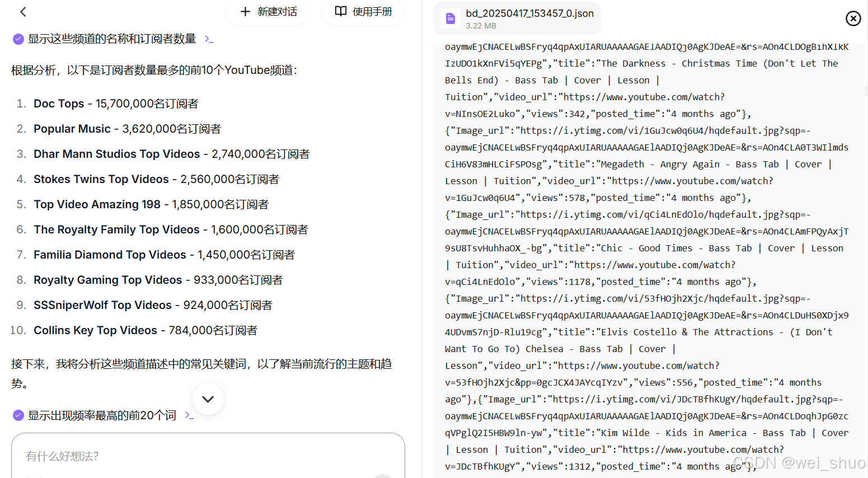Open the code icon after 显示这些频道的名称和订阅者数量
The image size is (868, 478).
coord(209,39)
